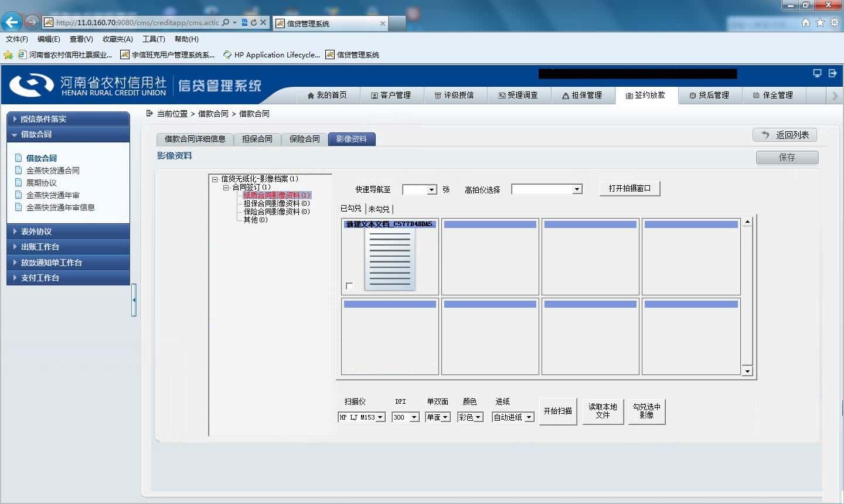Click the header logout icon
Viewport: 844px width, 504px height.
coord(832,73)
